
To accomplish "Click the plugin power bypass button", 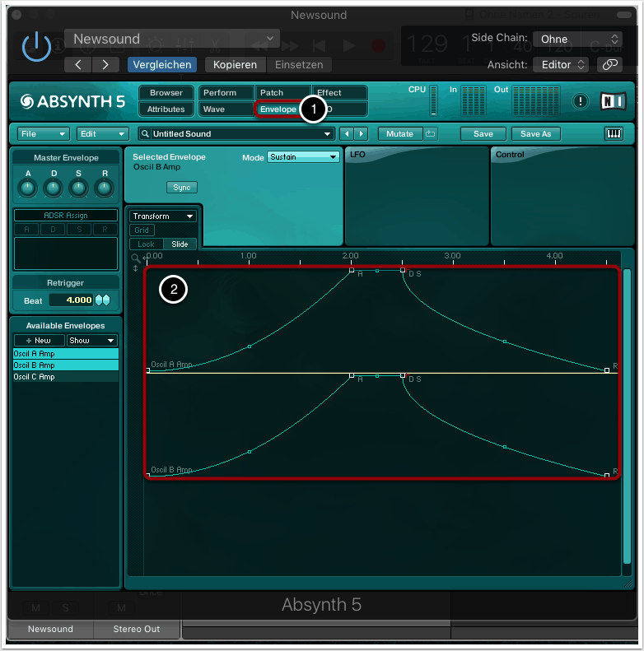I will click(36, 47).
